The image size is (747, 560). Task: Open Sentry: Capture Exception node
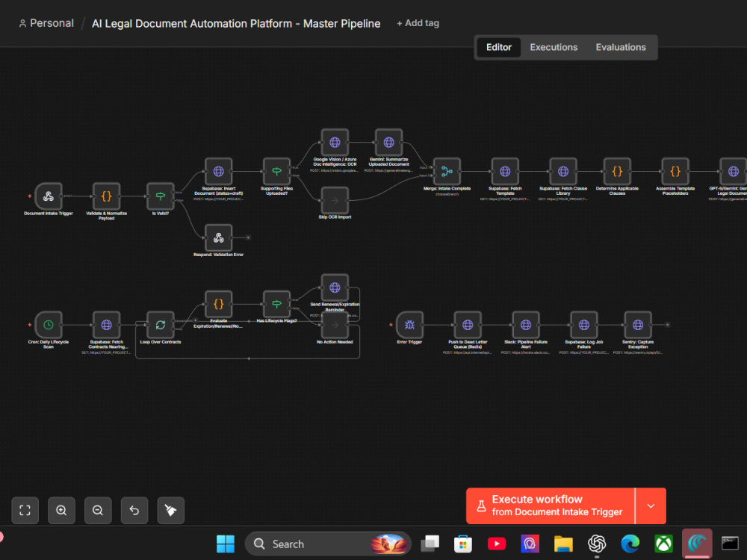[638, 325]
